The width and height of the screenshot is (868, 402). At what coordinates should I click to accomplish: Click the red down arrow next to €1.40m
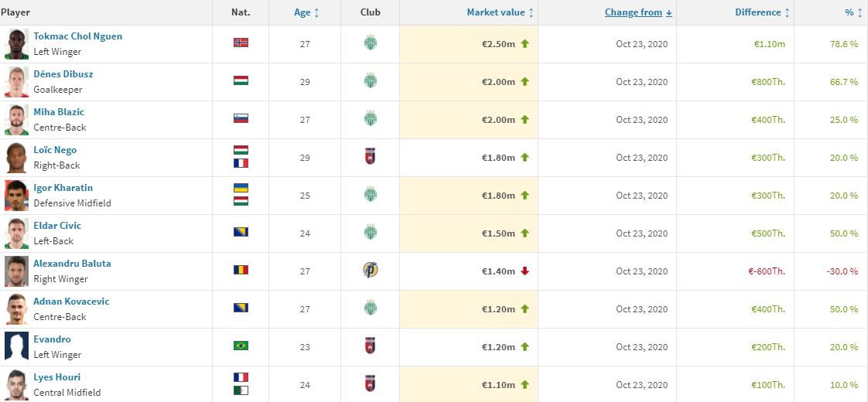tap(525, 271)
